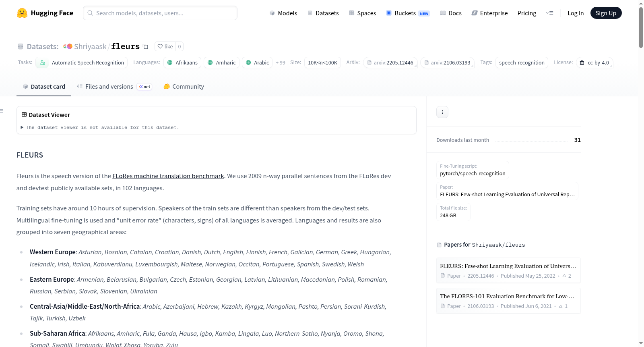
Task: Select the Automatic Speech Recognition task tag
Action: (82, 62)
